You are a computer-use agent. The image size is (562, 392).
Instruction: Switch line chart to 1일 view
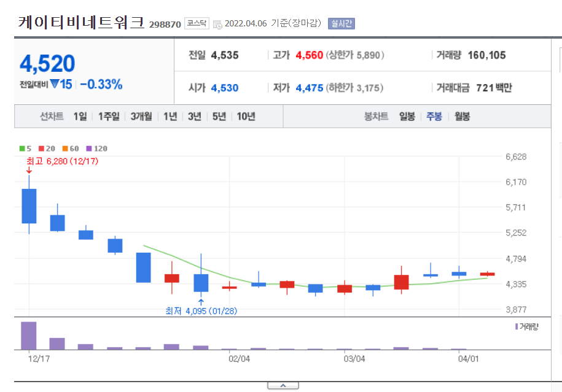(x=80, y=117)
